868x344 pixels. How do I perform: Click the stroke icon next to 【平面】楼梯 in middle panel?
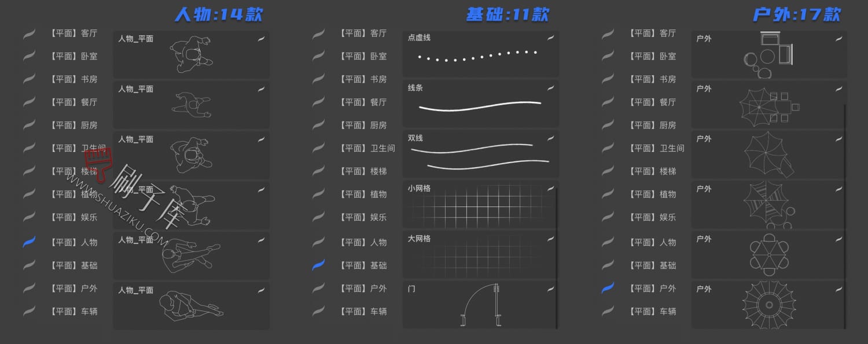tap(318, 171)
